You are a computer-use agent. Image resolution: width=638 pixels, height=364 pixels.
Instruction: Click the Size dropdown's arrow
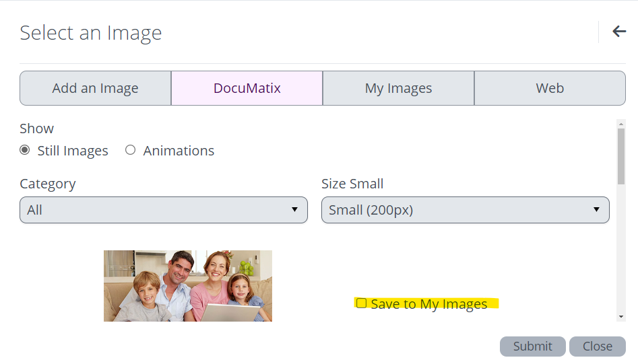coord(596,210)
